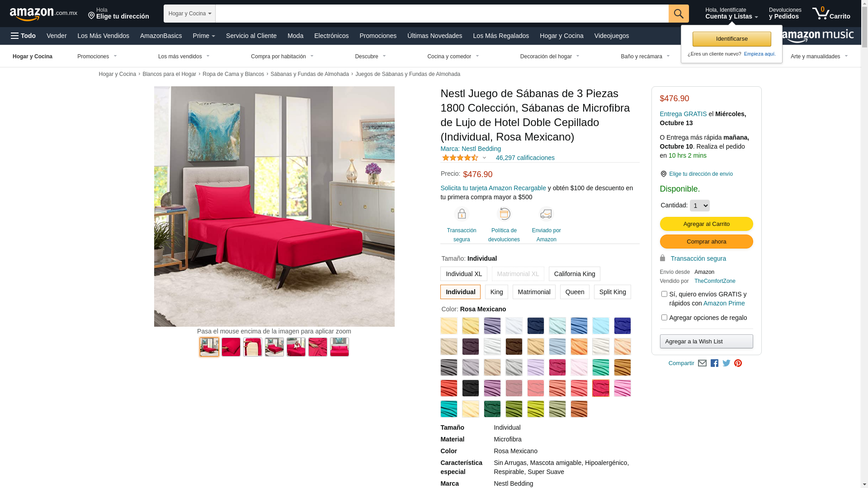This screenshot has width=868, height=488.
Task: Share via Twitter icon
Action: 726,363
